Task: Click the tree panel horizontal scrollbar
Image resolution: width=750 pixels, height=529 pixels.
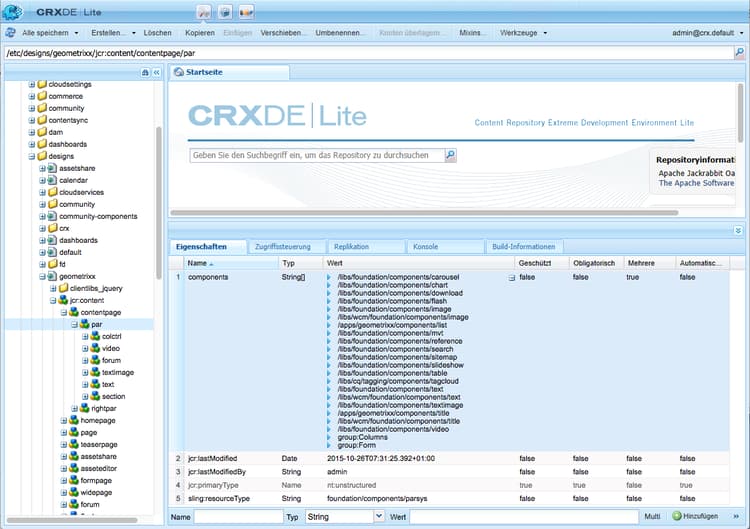Action: [x=72, y=519]
